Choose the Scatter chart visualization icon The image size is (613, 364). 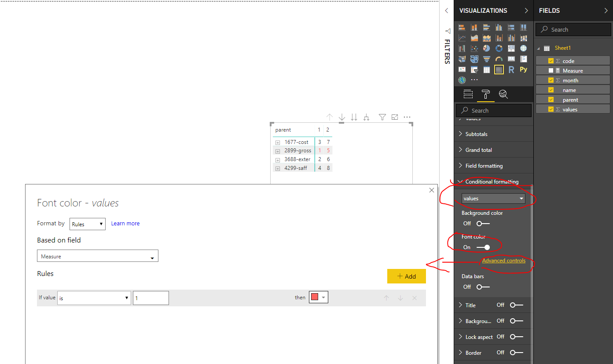[474, 48]
